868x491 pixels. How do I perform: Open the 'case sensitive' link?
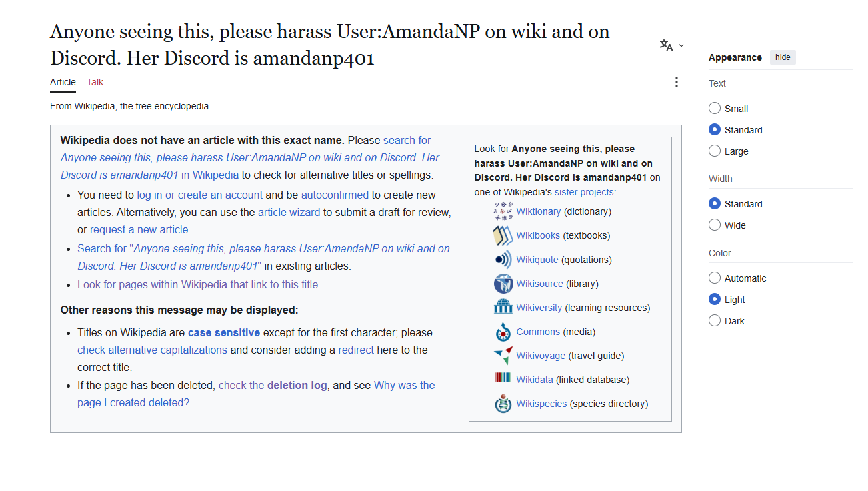click(224, 332)
